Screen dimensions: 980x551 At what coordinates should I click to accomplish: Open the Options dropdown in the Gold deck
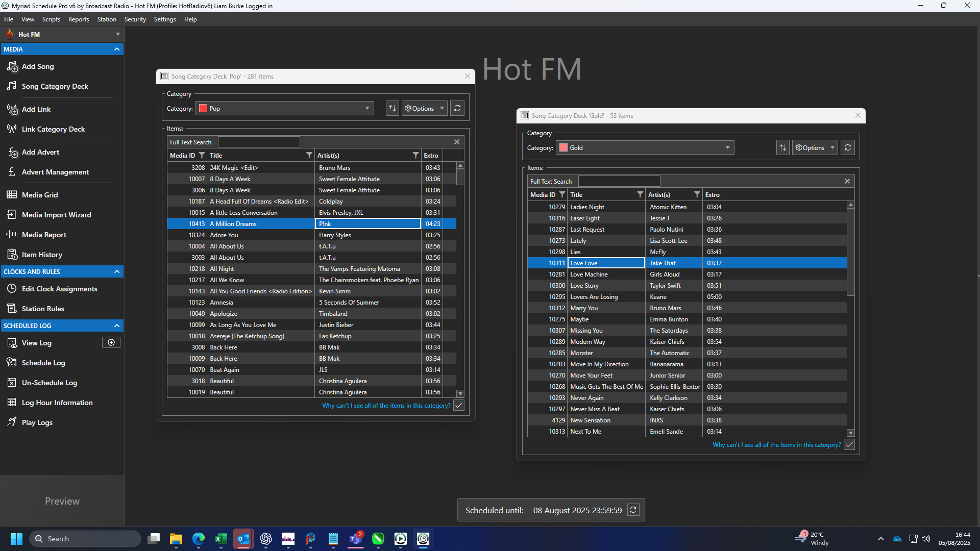(814, 147)
